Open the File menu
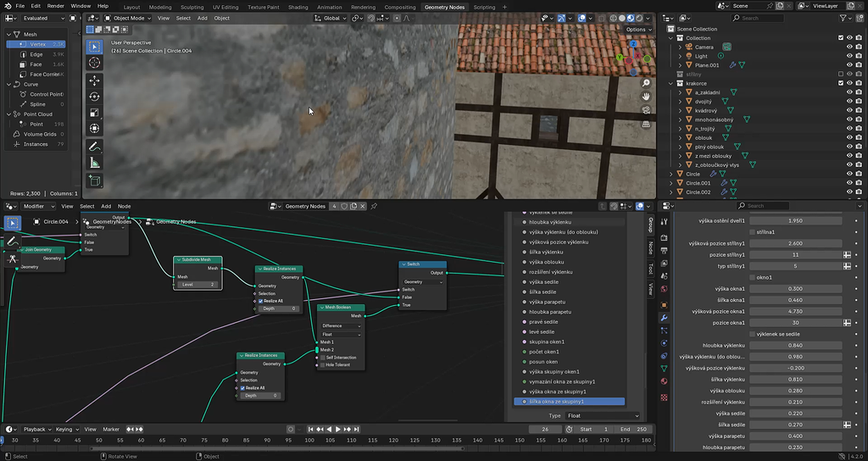 [x=20, y=6]
